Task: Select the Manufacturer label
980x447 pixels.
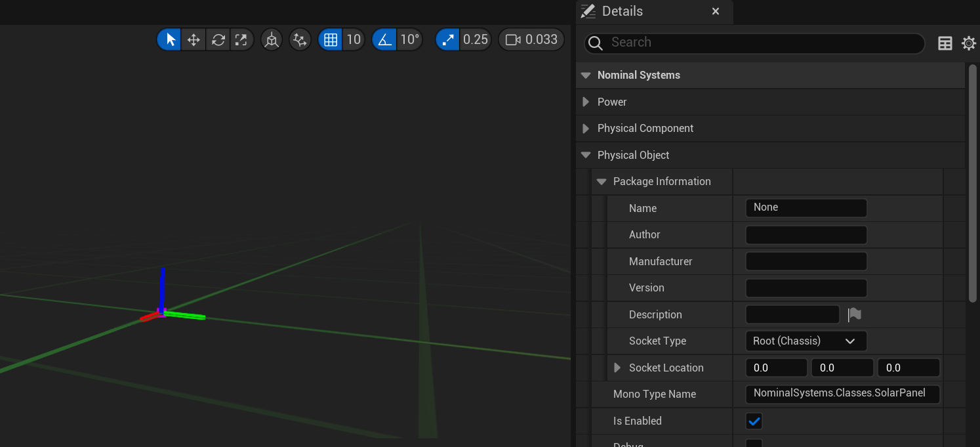Action: 661,262
